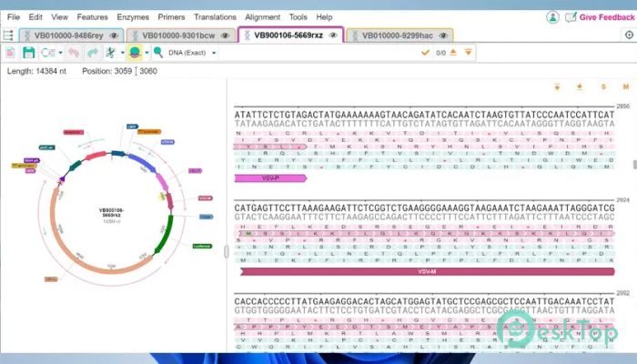Click DNA icon on VB010000-9301bcw tab
Viewport: 637px width, 364px height.
(136, 35)
